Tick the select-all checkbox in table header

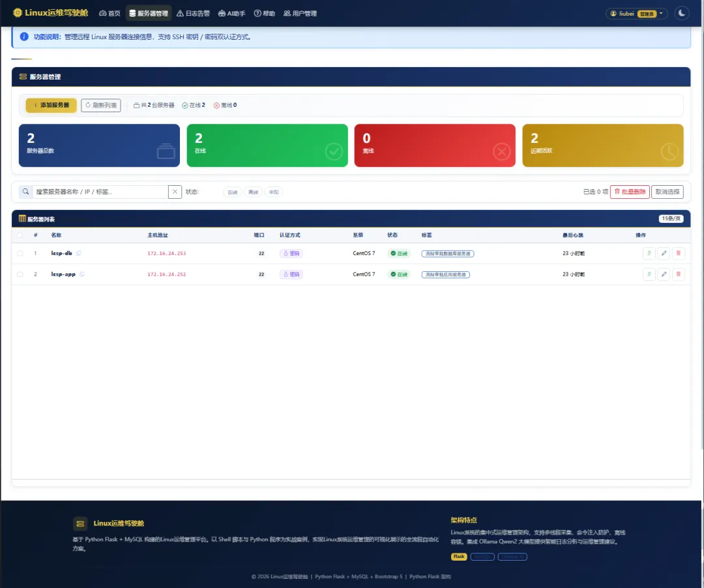click(x=20, y=235)
